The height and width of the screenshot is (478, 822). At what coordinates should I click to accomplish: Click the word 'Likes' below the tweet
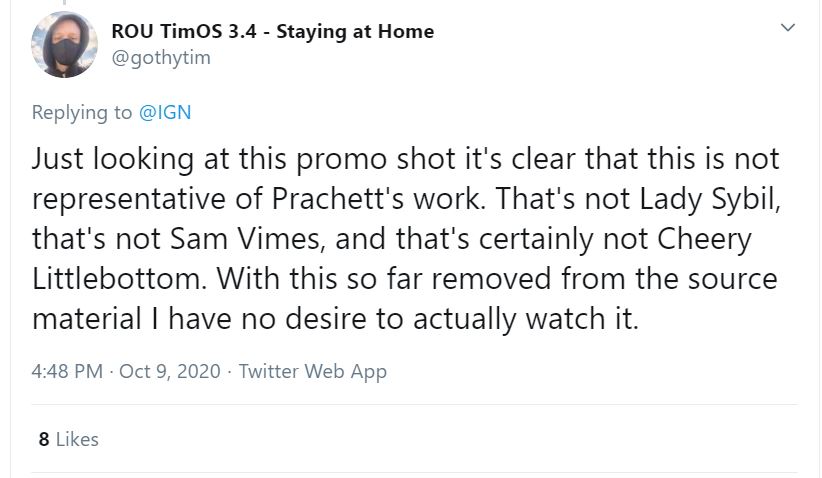coord(77,438)
